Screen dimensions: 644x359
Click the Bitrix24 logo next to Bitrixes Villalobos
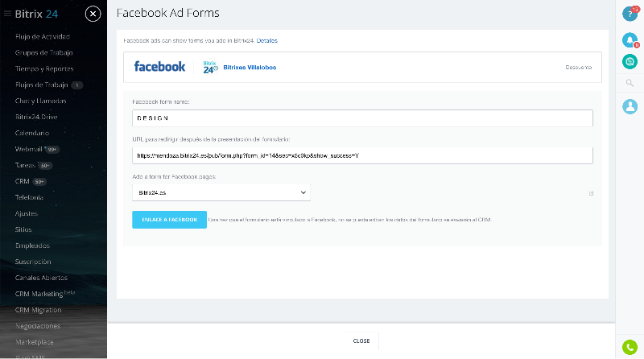[x=210, y=68]
